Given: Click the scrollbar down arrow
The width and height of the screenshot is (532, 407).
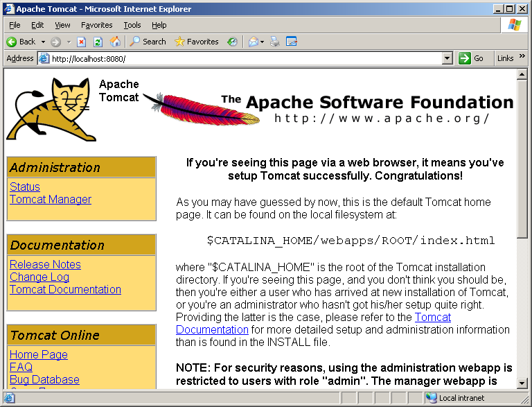Looking at the screenshot, I should click(522, 383).
